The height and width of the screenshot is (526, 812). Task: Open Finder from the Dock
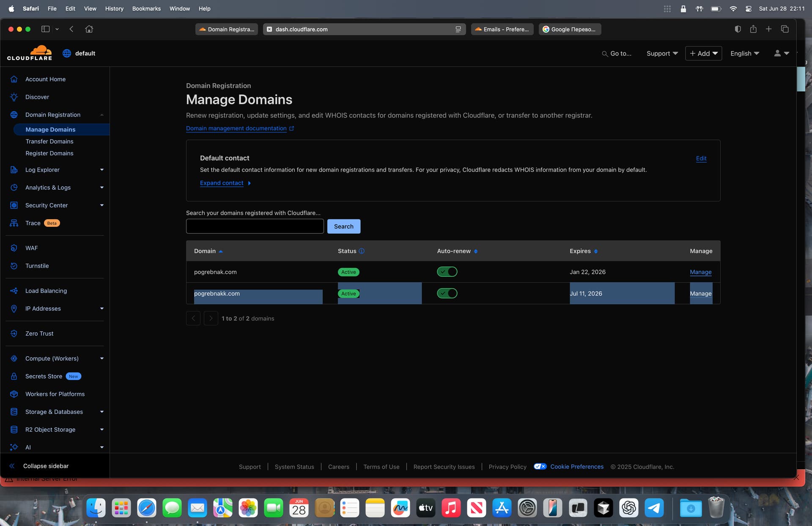point(96,508)
